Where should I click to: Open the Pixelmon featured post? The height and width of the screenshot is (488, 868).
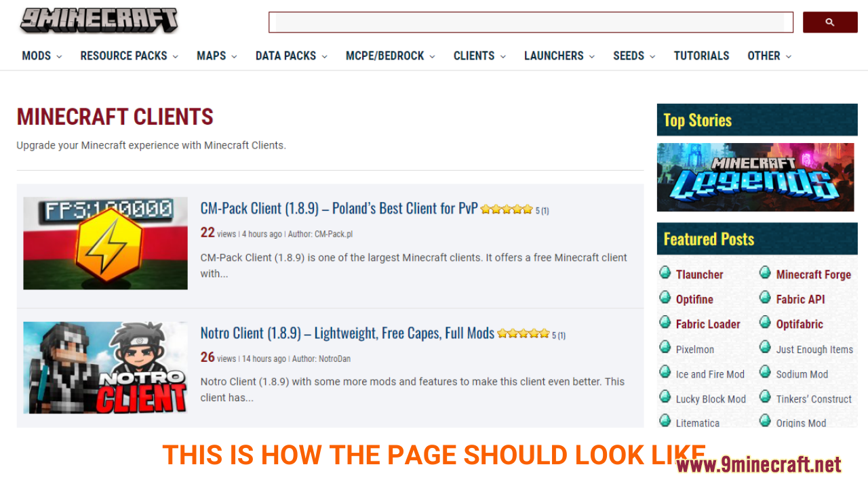[x=695, y=349]
